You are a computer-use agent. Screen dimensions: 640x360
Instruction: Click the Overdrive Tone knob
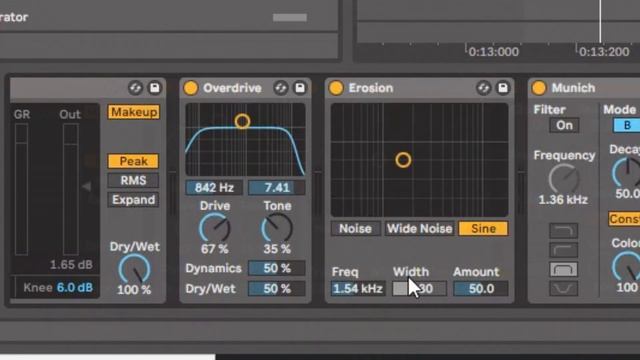pyautogui.click(x=277, y=227)
